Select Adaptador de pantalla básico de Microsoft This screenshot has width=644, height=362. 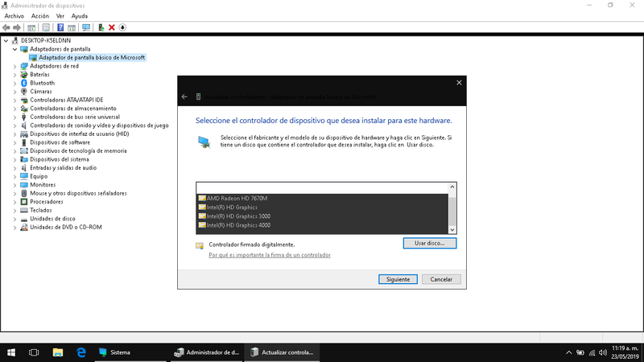pos(92,57)
